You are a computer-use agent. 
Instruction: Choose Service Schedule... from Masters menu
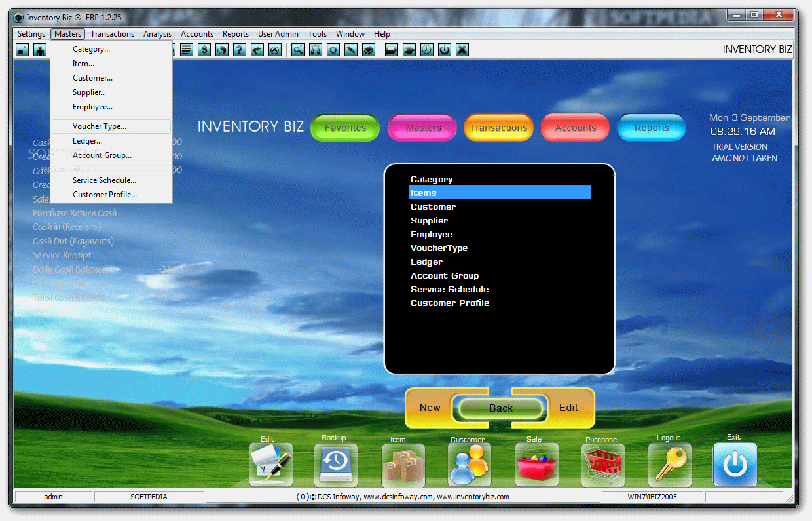click(x=111, y=180)
